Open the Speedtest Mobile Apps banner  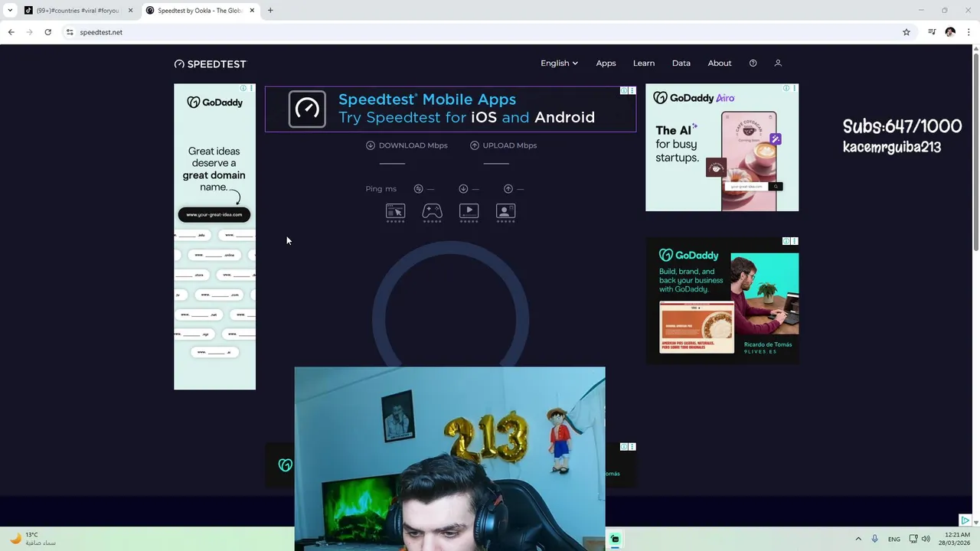point(450,109)
